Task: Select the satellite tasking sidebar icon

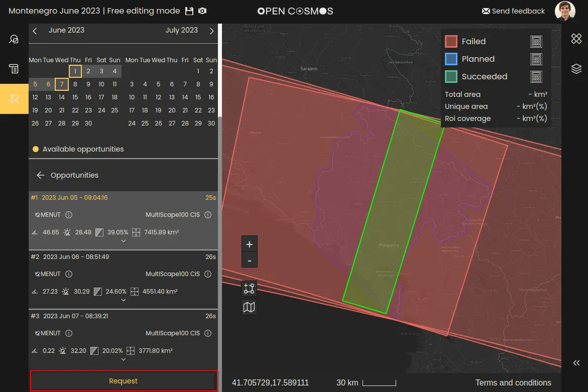Action: pos(14,99)
